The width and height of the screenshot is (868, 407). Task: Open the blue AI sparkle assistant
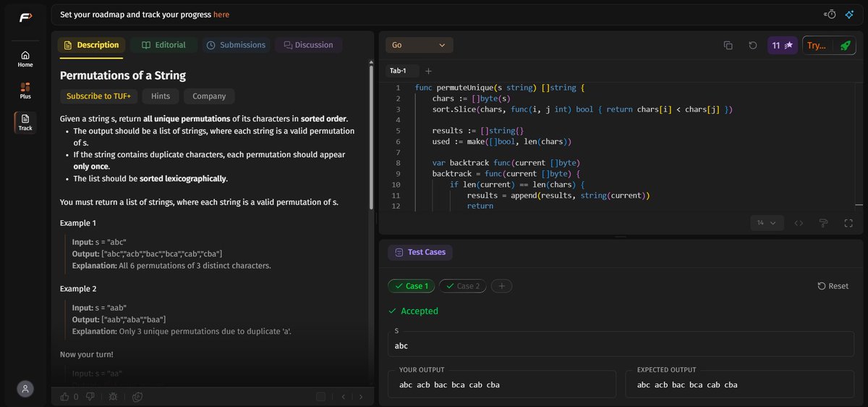(x=849, y=14)
